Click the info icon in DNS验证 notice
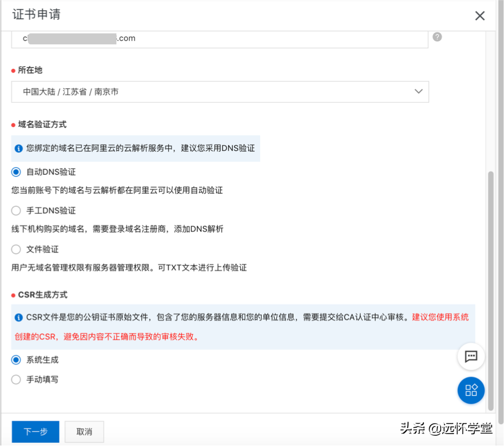The height and width of the screenshot is (446, 504). tap(19, 148)
